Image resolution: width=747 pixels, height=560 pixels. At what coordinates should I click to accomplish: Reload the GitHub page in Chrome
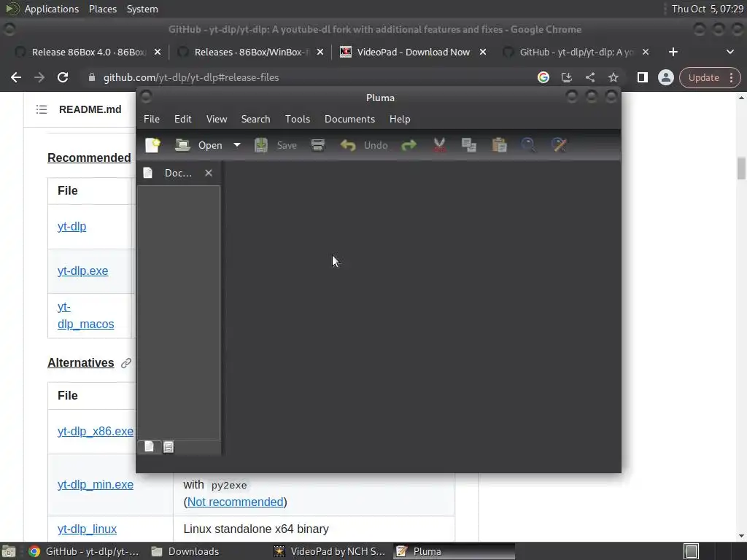[63, 77]
